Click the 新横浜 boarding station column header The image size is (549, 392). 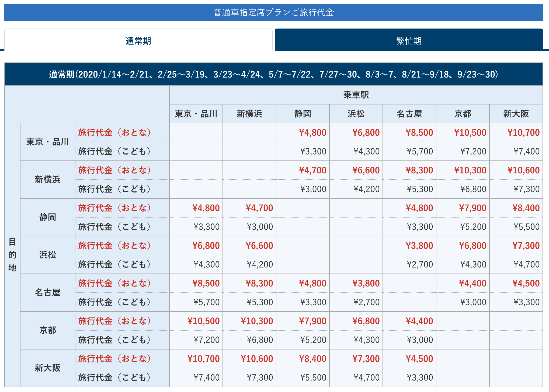[x=249, y=114]
